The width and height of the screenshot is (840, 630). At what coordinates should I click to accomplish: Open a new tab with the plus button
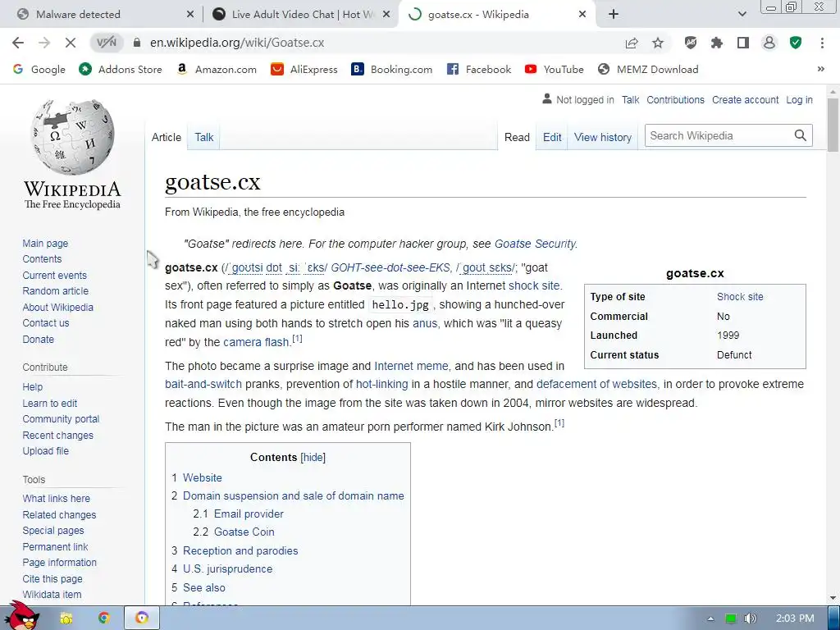pos(614,15)
